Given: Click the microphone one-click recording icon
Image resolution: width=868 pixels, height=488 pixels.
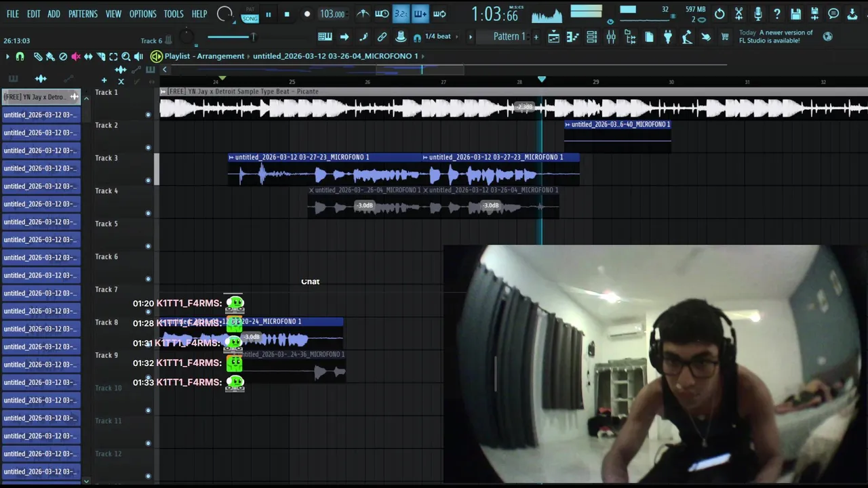Looking at the screenshot, I should tap(757, 14).
